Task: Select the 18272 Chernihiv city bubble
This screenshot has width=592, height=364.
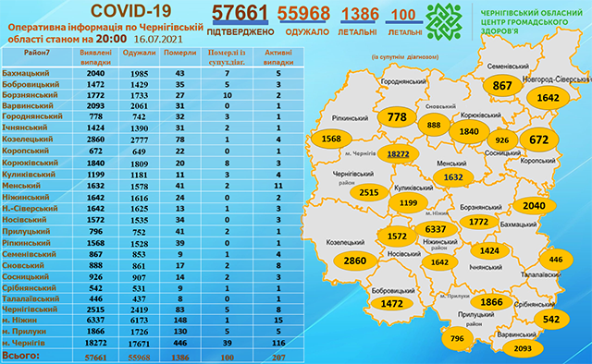Action: (398, 154)
